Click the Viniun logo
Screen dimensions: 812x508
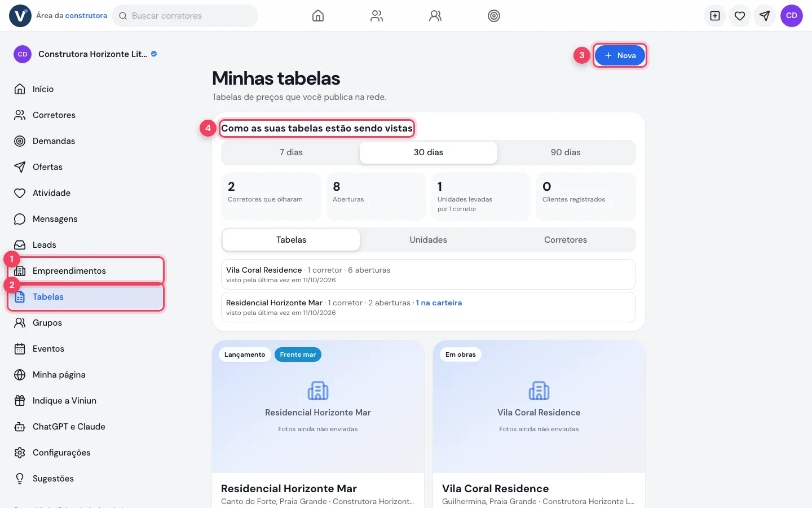[20, 16]
